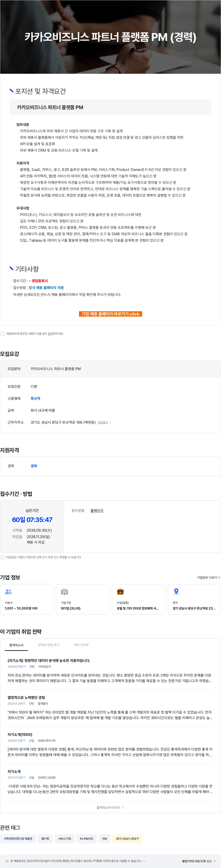Open the 홈페이지 application method link

pyautogui.click(x=97, y=511)
